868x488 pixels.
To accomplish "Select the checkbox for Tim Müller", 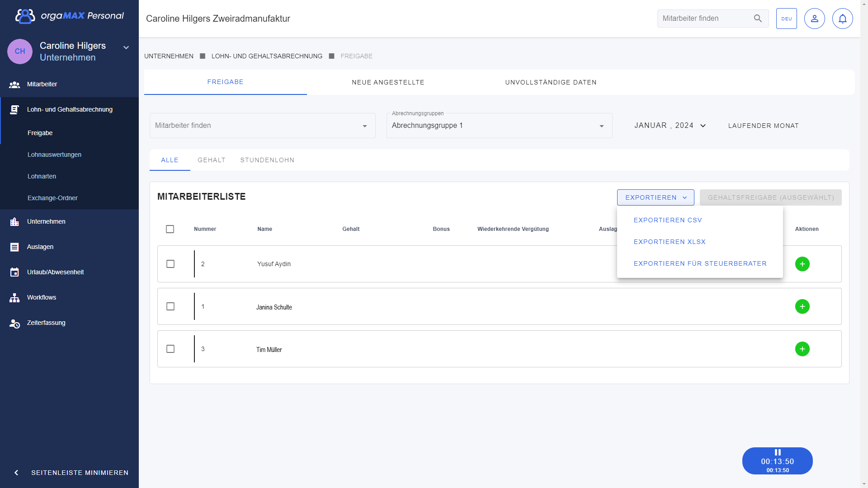I will [170, 349].
